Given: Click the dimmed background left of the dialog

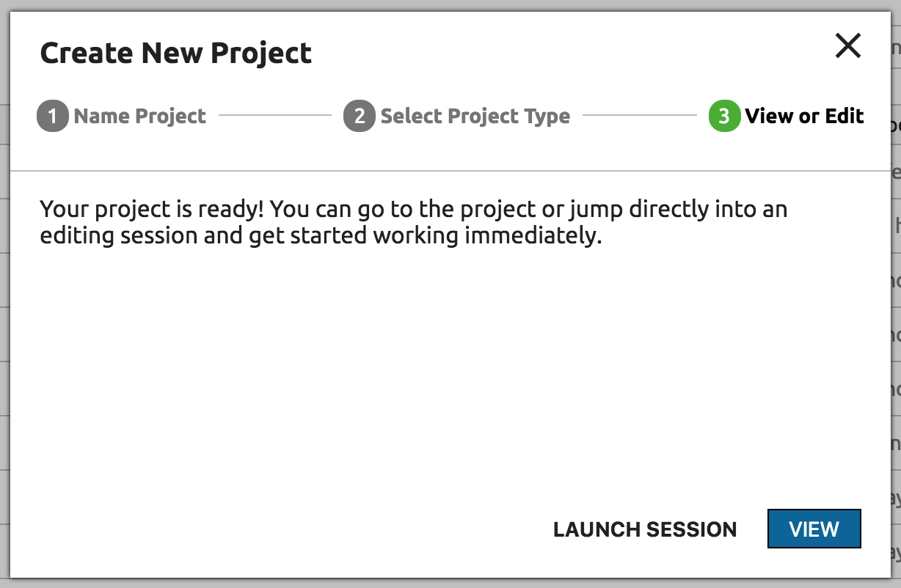Looking at the screenshot, I should pyautogui.click(x=4, y=293).
